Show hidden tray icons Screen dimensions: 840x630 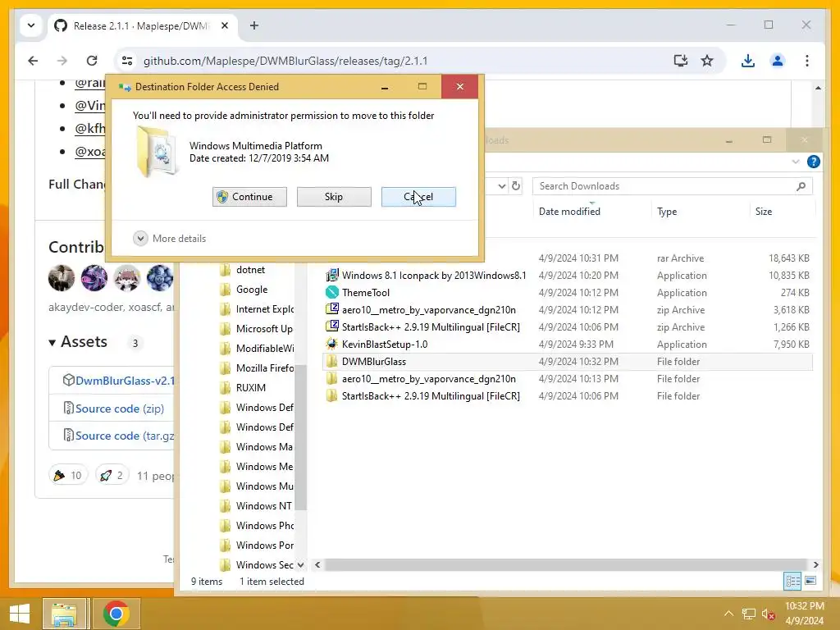(x=728, y=614)
